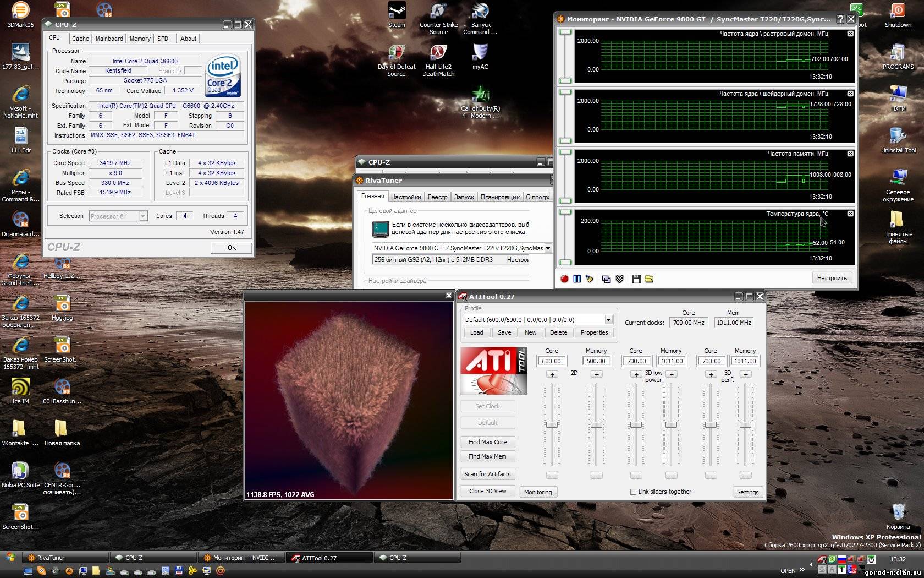Clear monitoring history with broom icon
The width and height of the screenshot is (924, 578).
pos(590,279)
